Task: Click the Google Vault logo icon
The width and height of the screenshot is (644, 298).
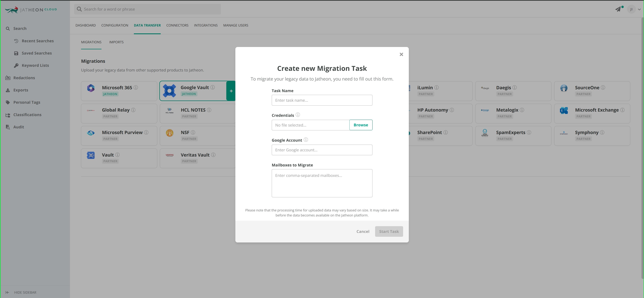Action: [169, 91]
